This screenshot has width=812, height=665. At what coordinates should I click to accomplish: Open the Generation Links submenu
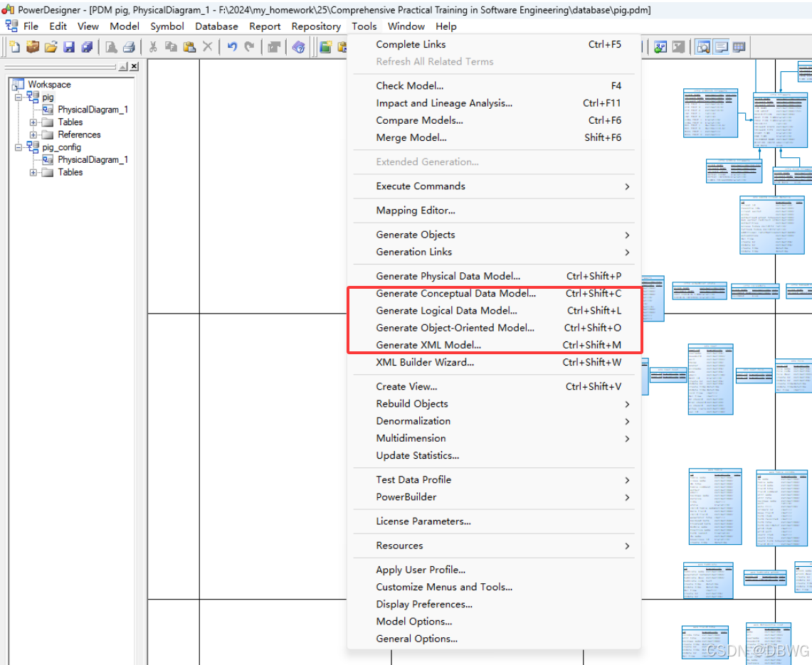pos(493,252)
